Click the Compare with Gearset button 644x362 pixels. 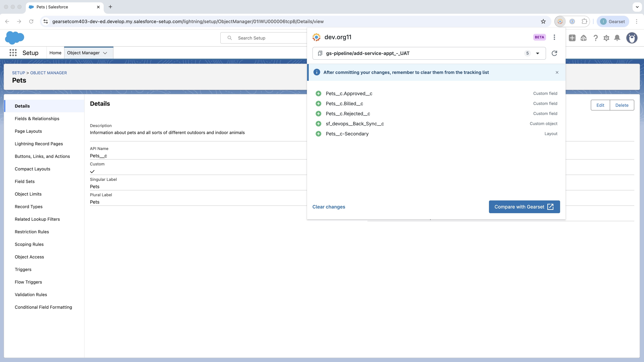(524, 207)
